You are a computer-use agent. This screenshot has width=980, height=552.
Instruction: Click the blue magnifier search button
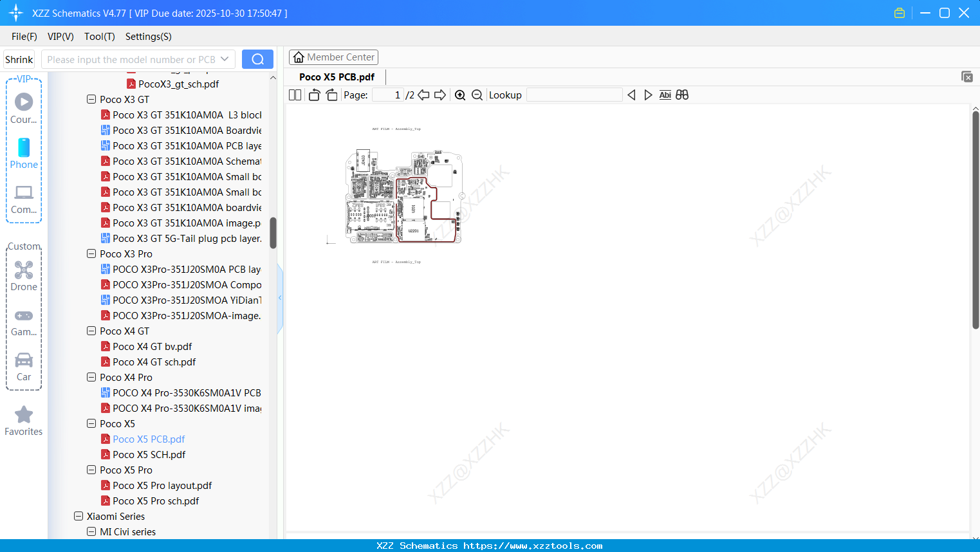click(x=257, y=59)
